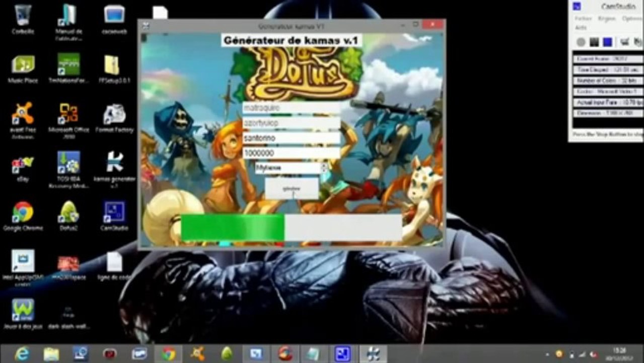Viewport: 644px width, 363px height.
Task: Open the kamas generator v.1 desktop shortcut
Action: point(114,170)
